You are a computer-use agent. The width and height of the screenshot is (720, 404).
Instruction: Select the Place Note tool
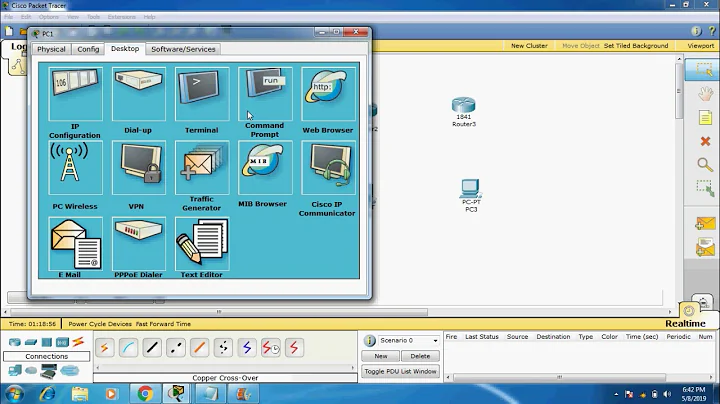[705, 118]
